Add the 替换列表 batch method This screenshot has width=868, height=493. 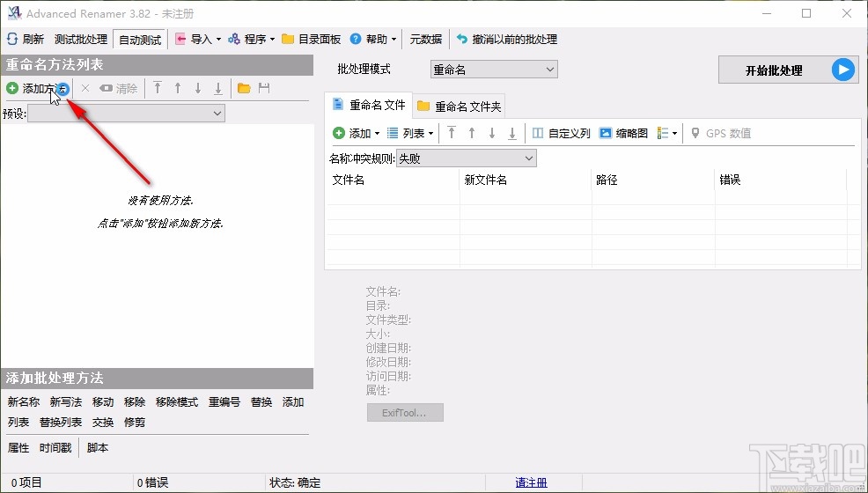pyautogui.click(x=61, y=423)
